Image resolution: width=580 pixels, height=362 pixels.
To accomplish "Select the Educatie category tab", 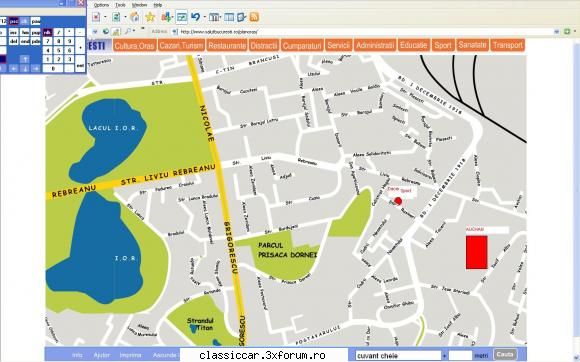I will pyautogui.click(x=414, y=45).
